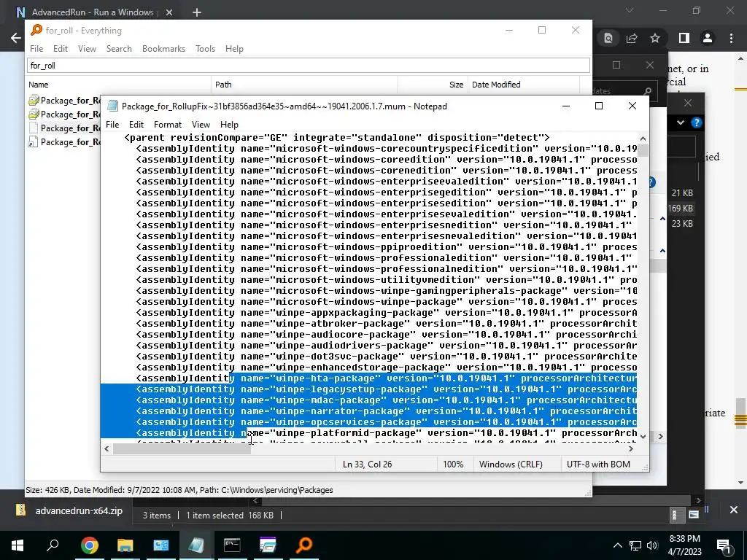Click the for_roll search field in Everything
The height and width of the screenshot is (560, 747).
309,65
